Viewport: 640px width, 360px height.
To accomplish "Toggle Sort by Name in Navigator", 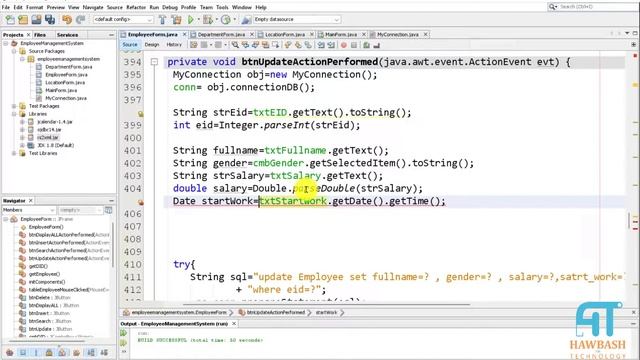I will point(91,352).
